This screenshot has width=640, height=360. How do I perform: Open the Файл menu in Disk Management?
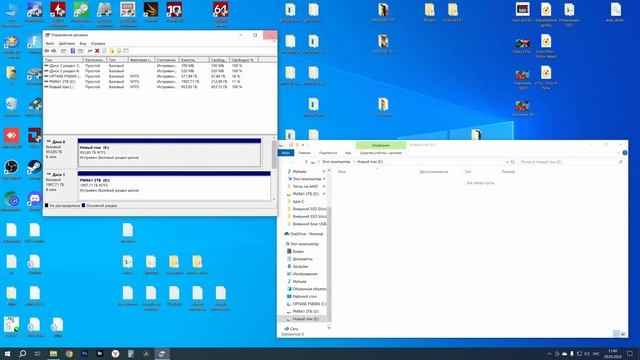(50, 43)
